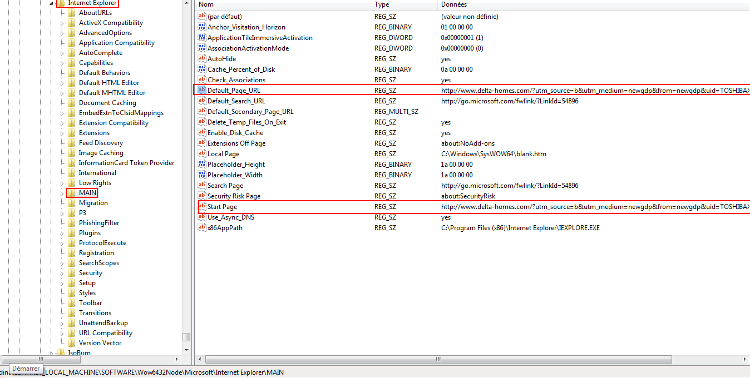Expand the URL Compatibility key
The height and width of the screenshot is (378, 750).
click(x=62, y=333)
